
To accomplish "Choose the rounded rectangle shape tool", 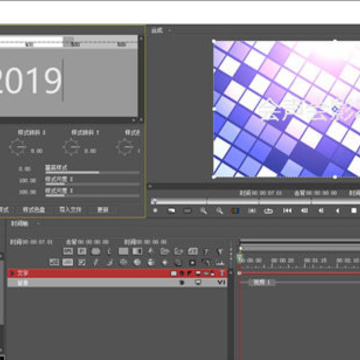I will [x=96, y=251].
